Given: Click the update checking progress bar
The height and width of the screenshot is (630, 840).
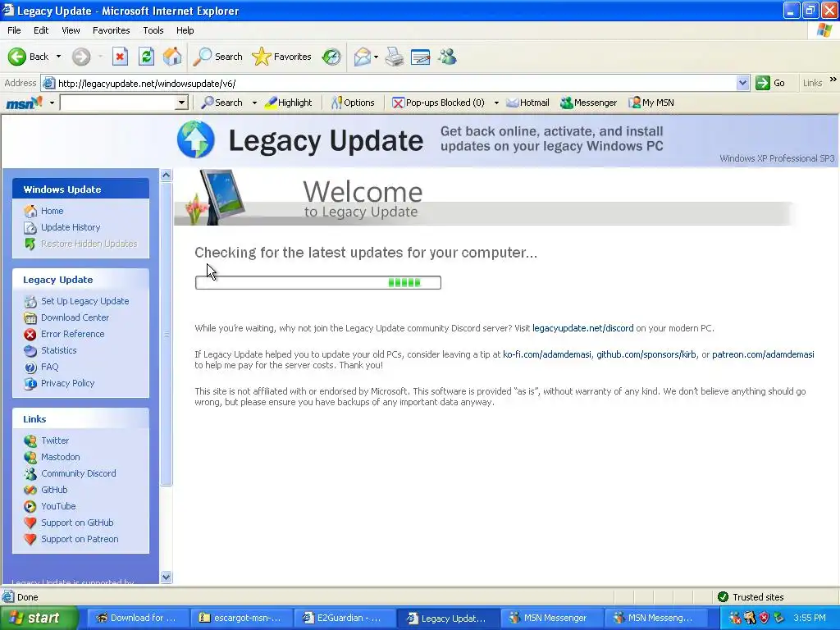Looking at the screenshot, I should click(318, 282).
